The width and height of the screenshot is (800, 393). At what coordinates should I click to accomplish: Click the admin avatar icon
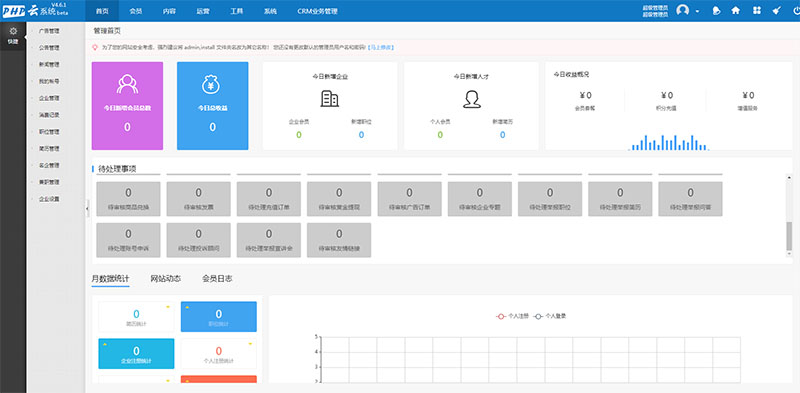682,10
